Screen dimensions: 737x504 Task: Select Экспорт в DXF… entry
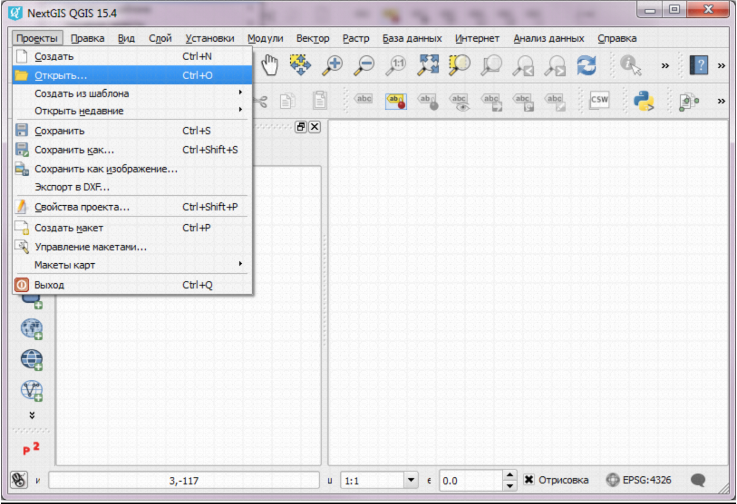pos(131,187)
